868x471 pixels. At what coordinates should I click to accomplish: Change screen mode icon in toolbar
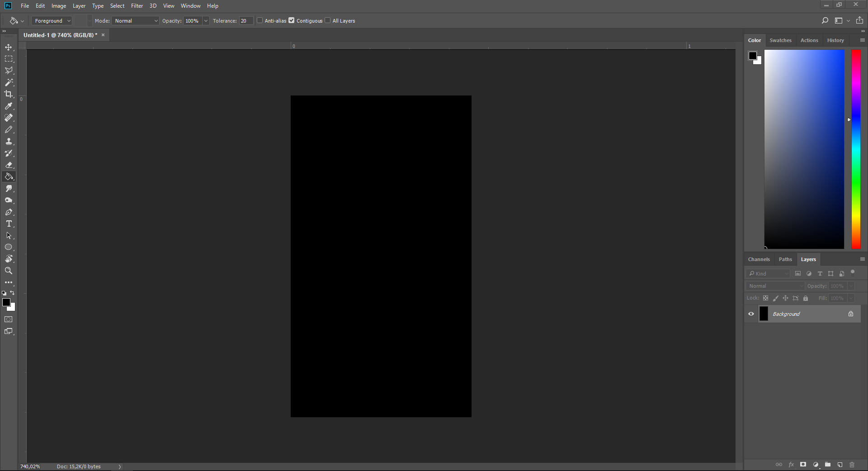pos(9,331)
